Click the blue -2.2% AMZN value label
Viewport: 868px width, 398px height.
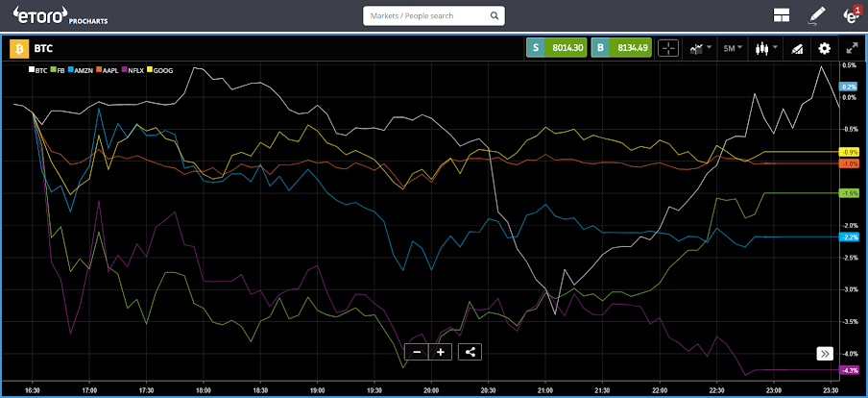pyautogui.click(x=849, y=237)
